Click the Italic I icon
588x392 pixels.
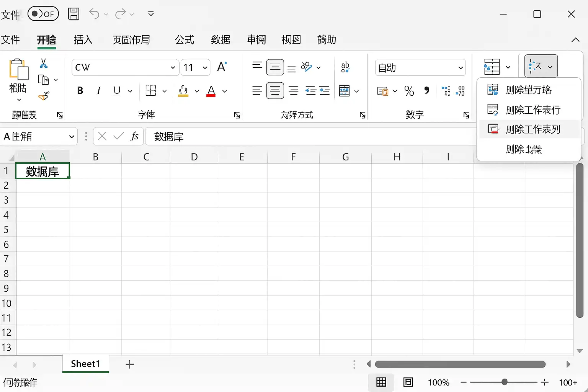(98, 91)
